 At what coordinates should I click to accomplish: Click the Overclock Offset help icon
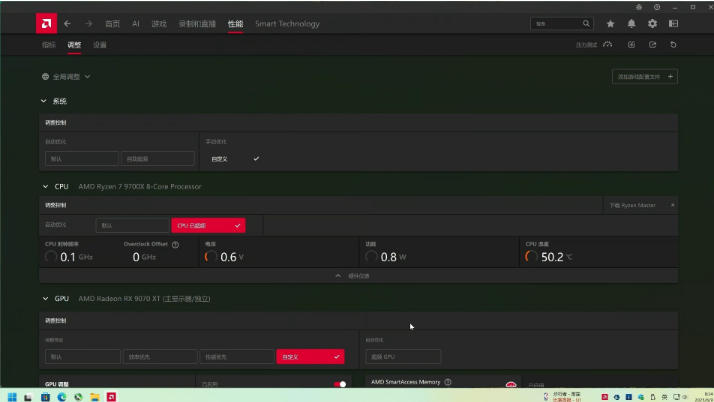pos(175,244)
